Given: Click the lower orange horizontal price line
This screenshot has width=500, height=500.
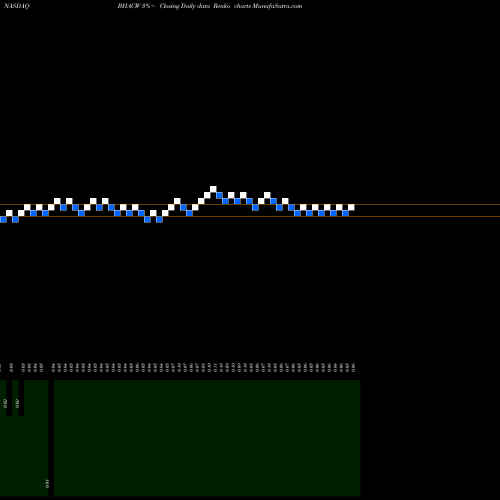Looking at the screenshot, I should (250, 217).
